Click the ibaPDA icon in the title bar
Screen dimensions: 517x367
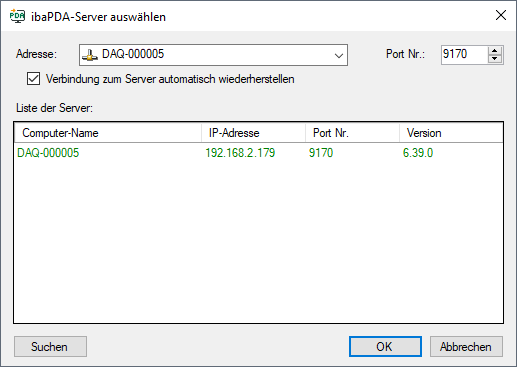17,16
